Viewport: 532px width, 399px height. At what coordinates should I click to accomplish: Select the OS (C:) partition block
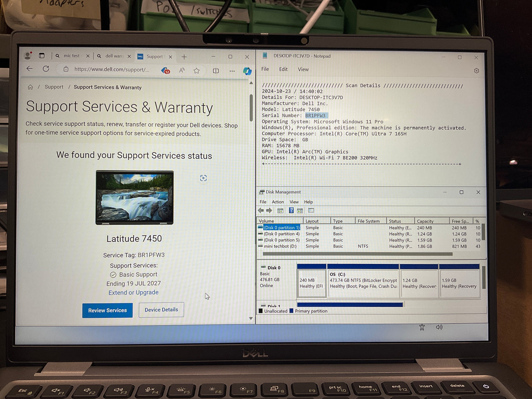[363, 280]
